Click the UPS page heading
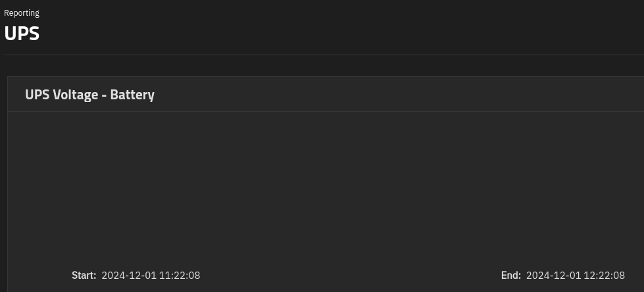This screenshot has width=644, height=292. click(x=22, y=34)
